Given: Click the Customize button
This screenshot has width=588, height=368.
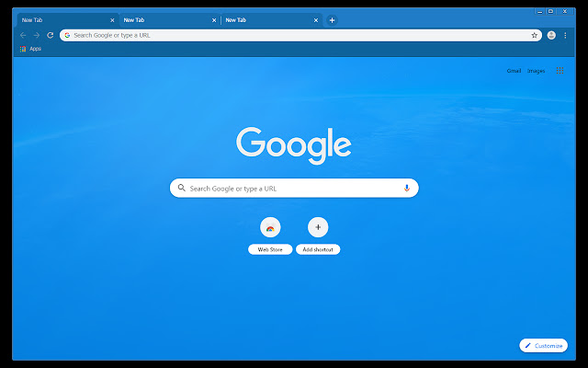Looking at the screenshot, I should coord(543,346).
